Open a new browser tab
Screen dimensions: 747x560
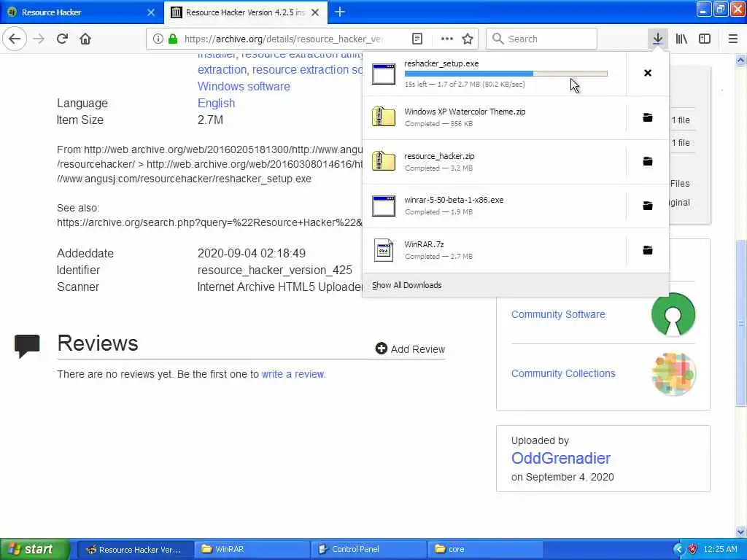click(340, 12)
